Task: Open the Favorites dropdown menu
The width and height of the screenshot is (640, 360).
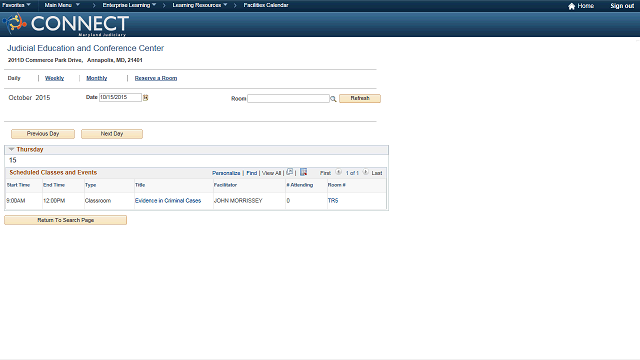Action: [x=16, y=5]
